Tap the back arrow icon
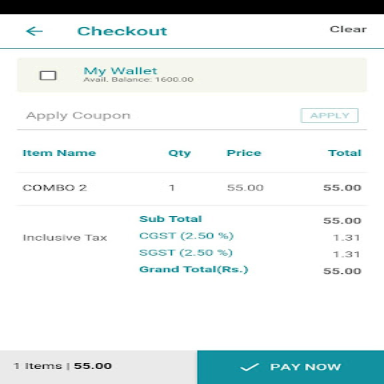 click(34, 31)
